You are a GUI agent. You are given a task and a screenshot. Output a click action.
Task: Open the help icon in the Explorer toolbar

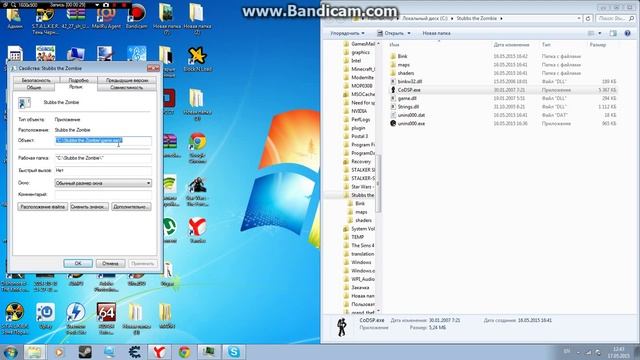(628, 33)
